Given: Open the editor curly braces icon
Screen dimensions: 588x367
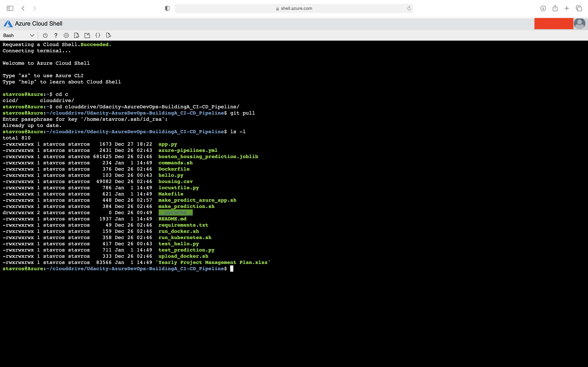Looking at the screenshot, I should point(98,35).
